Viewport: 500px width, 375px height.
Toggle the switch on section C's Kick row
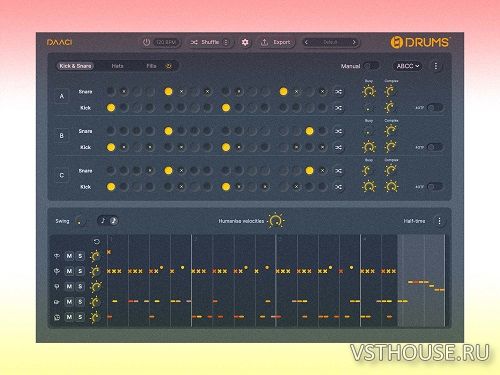435,187
